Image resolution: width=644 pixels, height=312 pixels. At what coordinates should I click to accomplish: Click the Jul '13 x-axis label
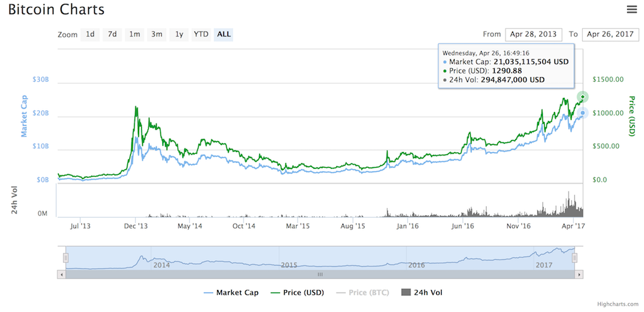[80, 226]
